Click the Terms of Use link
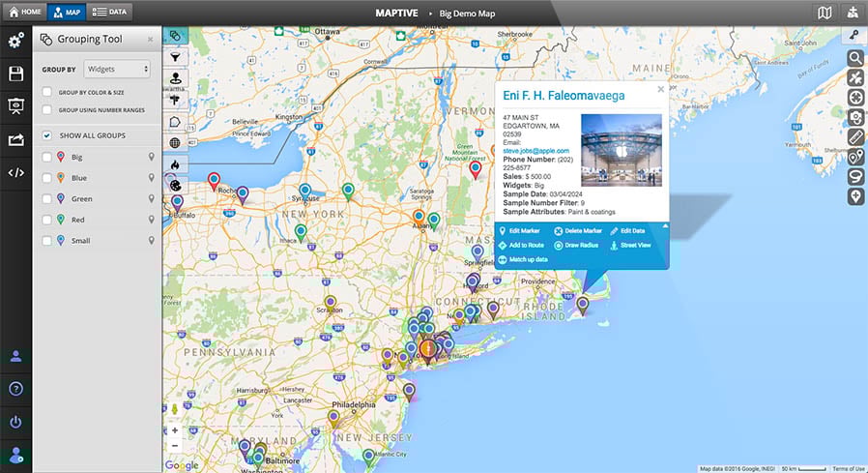This screenshot has width=868, height=473. pyautogui.click(x=849, y=469)
